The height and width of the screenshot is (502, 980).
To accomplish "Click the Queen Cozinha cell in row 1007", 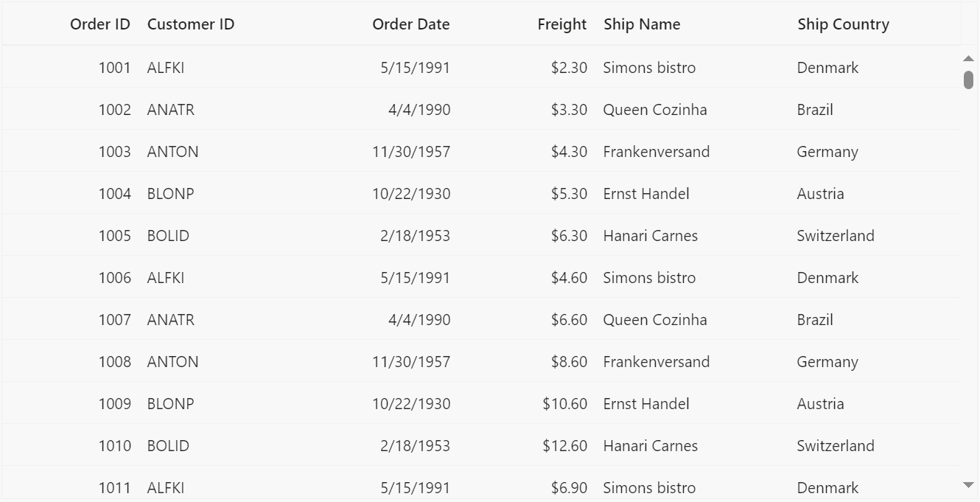I will pyautogui.click(x=654, y=320).
